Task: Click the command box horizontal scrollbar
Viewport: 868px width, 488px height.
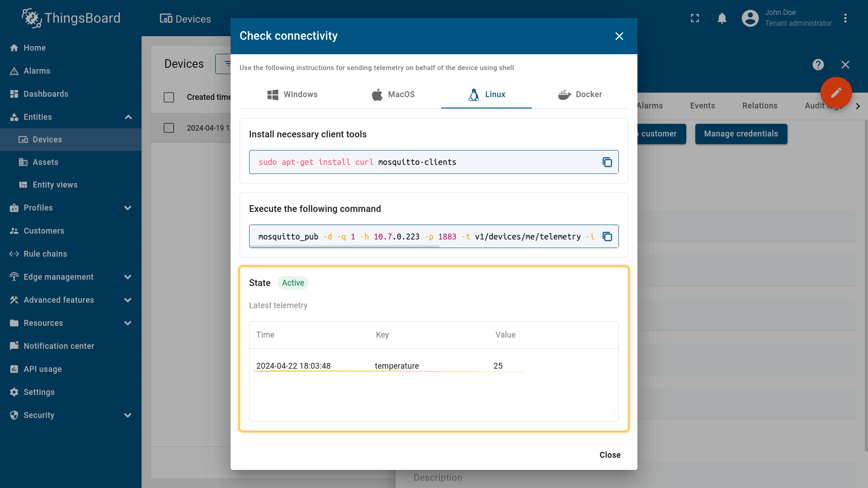Action: click(x=344, y=246)
